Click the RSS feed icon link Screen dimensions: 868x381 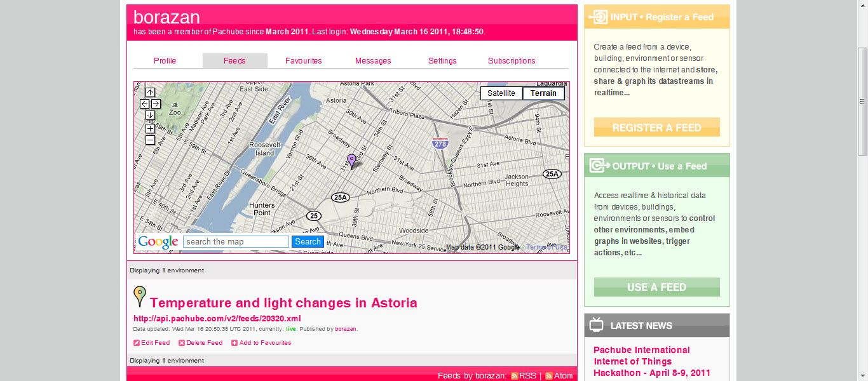tap(515, 376)
